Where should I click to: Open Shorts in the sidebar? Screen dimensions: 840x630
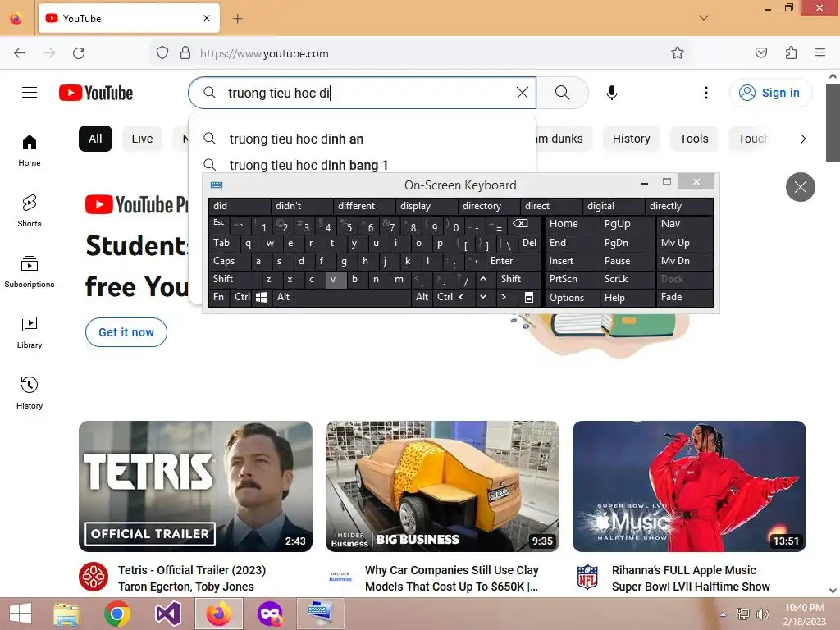coord(30,211)
